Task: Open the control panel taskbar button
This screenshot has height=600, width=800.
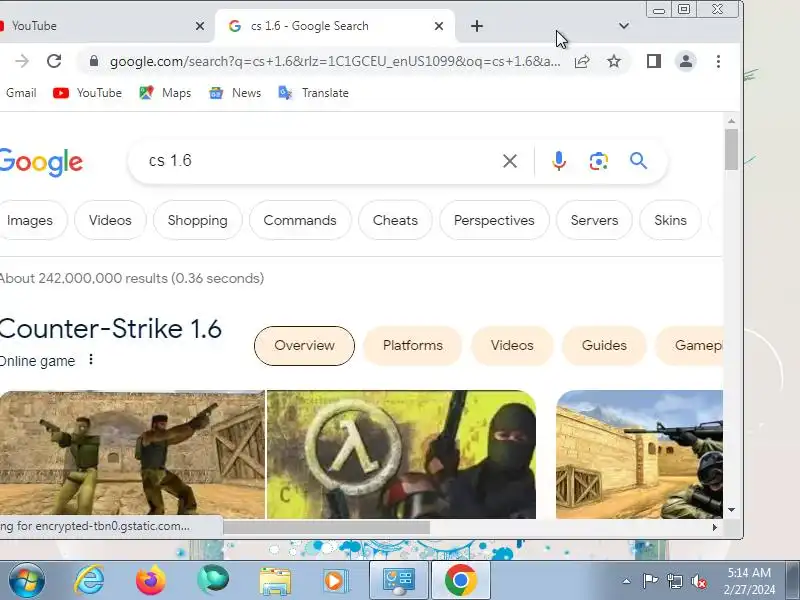Action: point(399,581)
